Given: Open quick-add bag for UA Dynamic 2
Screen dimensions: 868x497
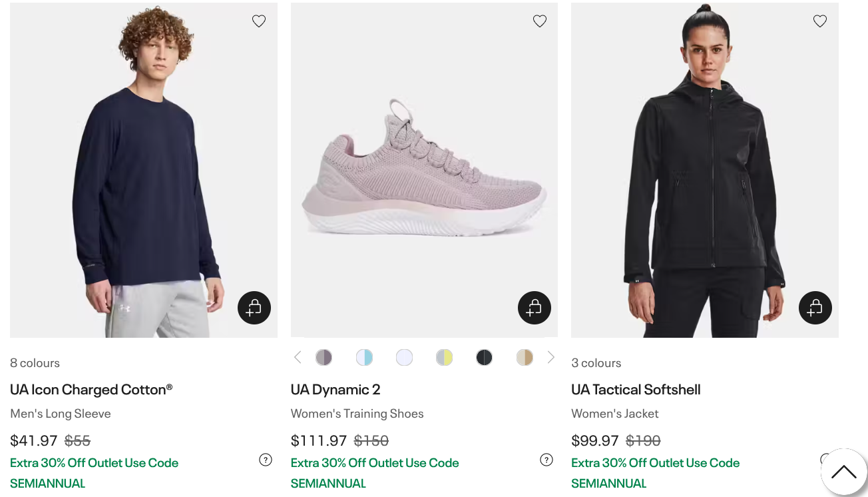Looking at the screenshot, I should point(535,307).
